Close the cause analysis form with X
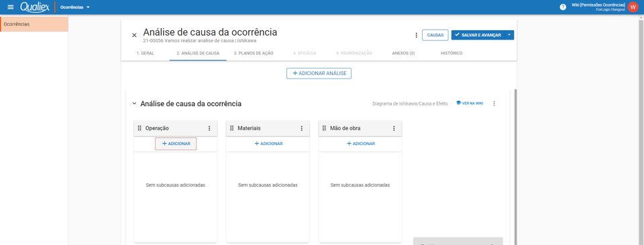This screenshot has width=644, height=245. pyautogui.click(x=134, y=36)
